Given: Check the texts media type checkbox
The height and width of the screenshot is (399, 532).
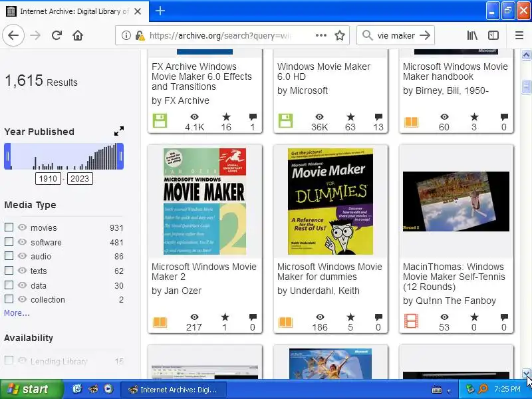Looking at the screenshot, I should point(9,271).
